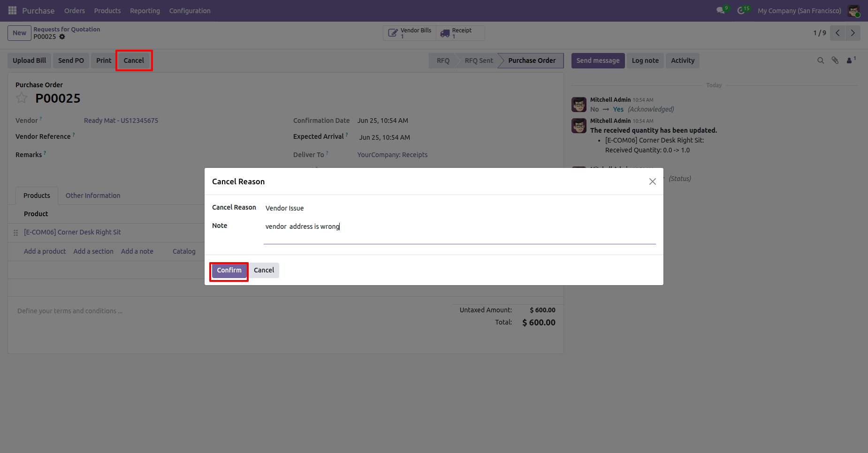Select the Products tab
The image size is (868, 453).
point(37,196)
